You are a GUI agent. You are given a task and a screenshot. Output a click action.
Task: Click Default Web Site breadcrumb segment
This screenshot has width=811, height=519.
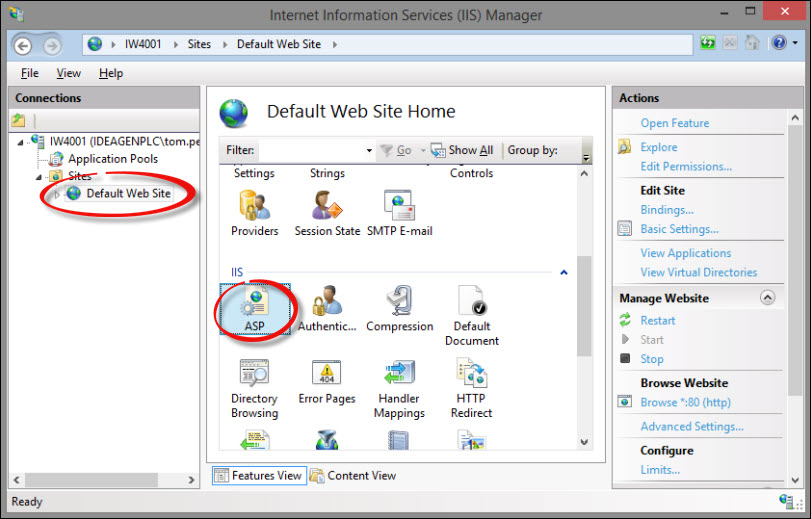coord(279,45)
